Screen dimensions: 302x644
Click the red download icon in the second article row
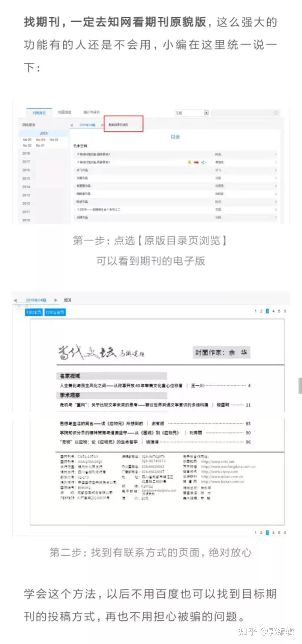tap(196, 162)
